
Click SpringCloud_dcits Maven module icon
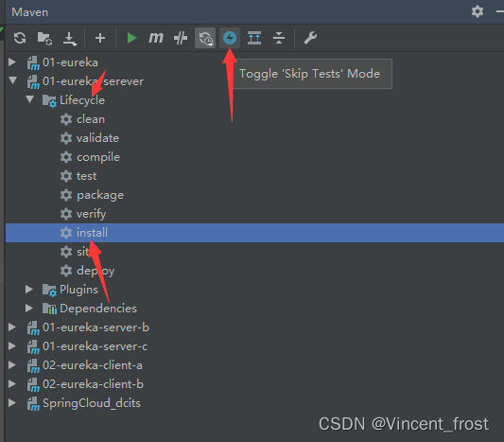pos(33,404)
